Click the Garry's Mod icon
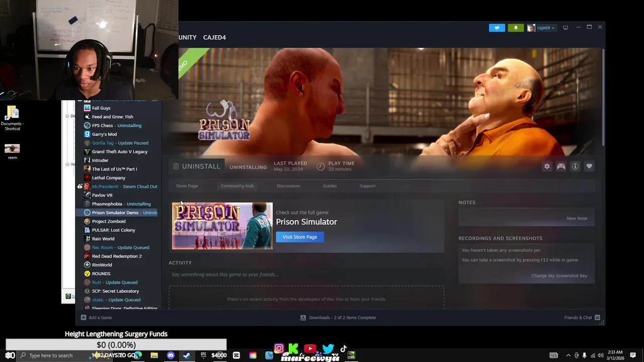The width and height of the screenshot is (644, 362). click(87, 134)
